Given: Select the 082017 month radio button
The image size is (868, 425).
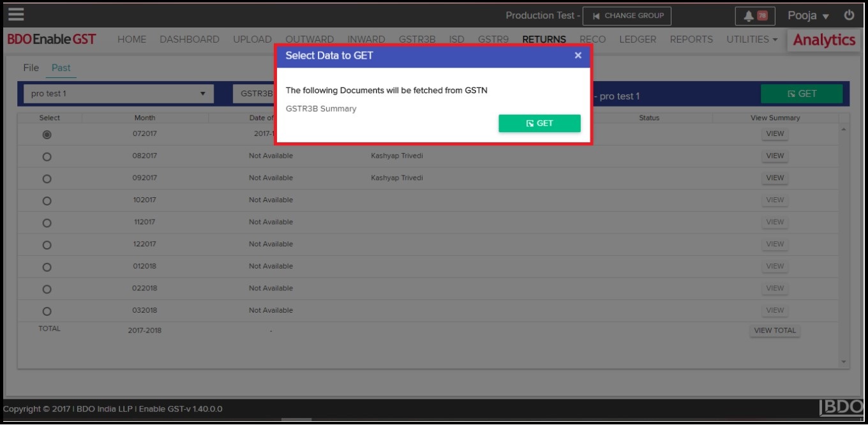Looking at the screenshot, I should 47,157.
